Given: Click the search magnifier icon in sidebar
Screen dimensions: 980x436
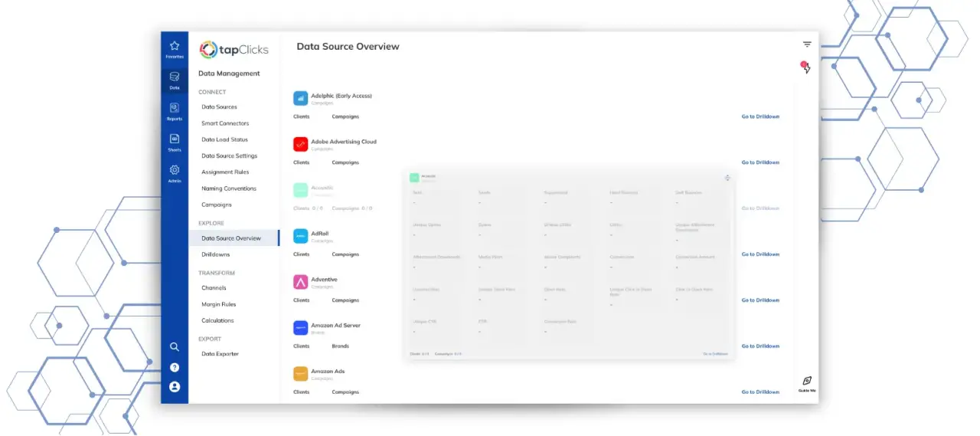Looking at the screenshot, I should [x=175, y=347].
